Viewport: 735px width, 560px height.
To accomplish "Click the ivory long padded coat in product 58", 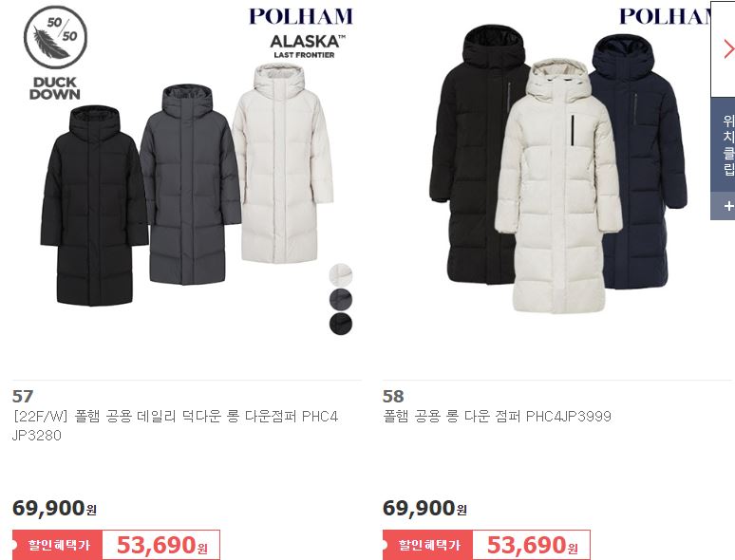I will (x=558, y=186).
